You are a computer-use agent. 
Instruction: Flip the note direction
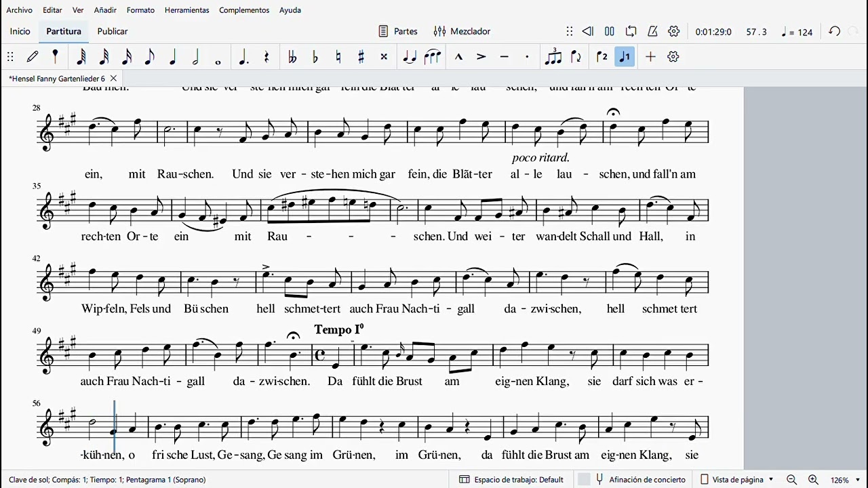click(576, 57)
